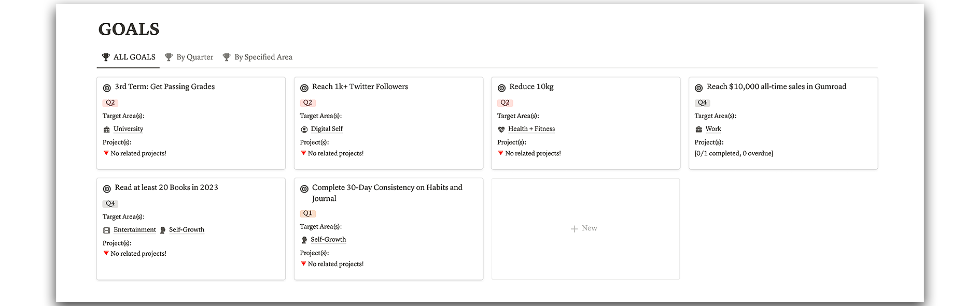Switch to By Specified Area tab
Viewport: 980px width, 306px height.
pyautogui.click(x=258, y=57)
